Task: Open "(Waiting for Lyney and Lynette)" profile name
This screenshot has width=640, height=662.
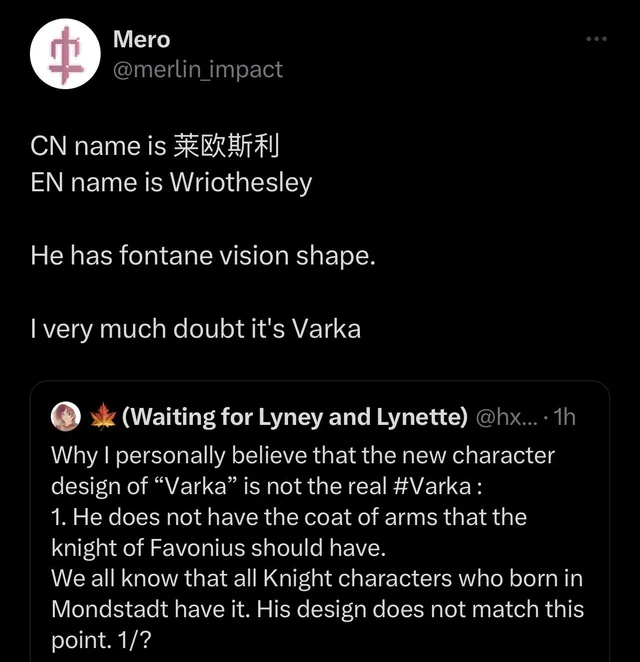Action: pos(295,416)
